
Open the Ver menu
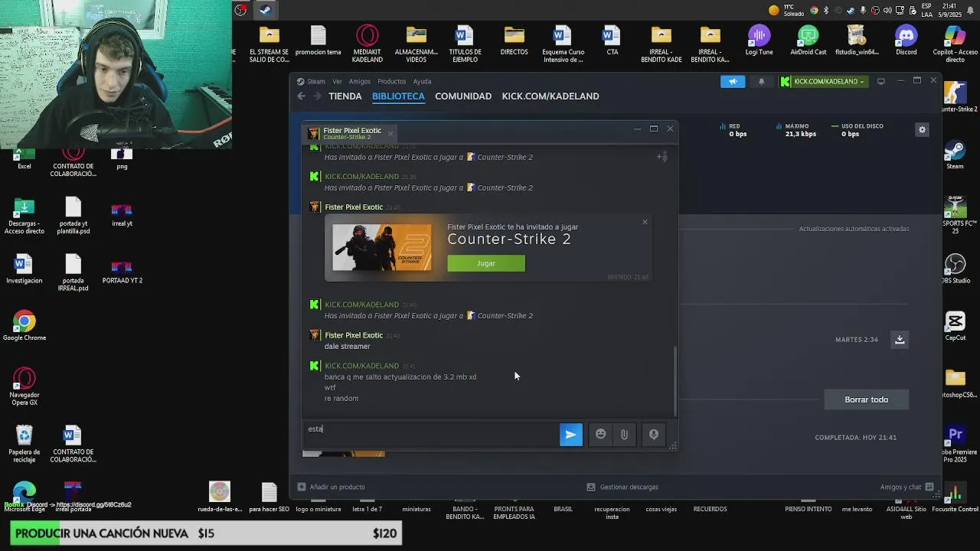[337, 81]
